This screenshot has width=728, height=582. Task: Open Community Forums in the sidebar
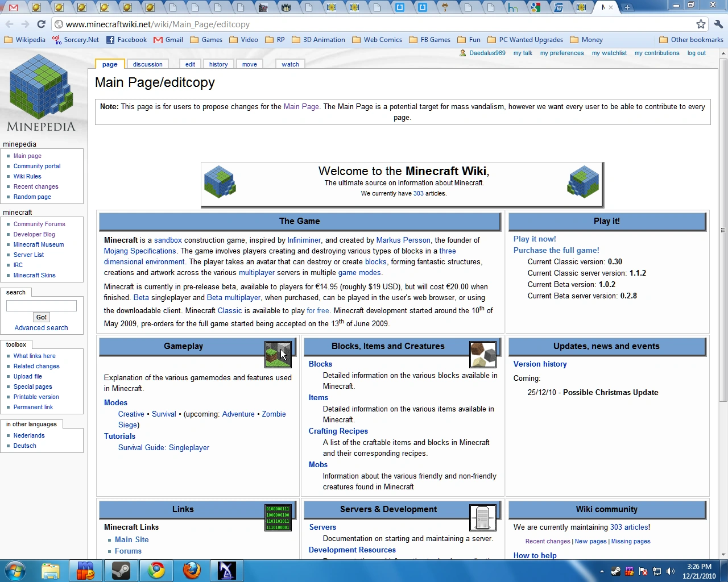[39, 224]
